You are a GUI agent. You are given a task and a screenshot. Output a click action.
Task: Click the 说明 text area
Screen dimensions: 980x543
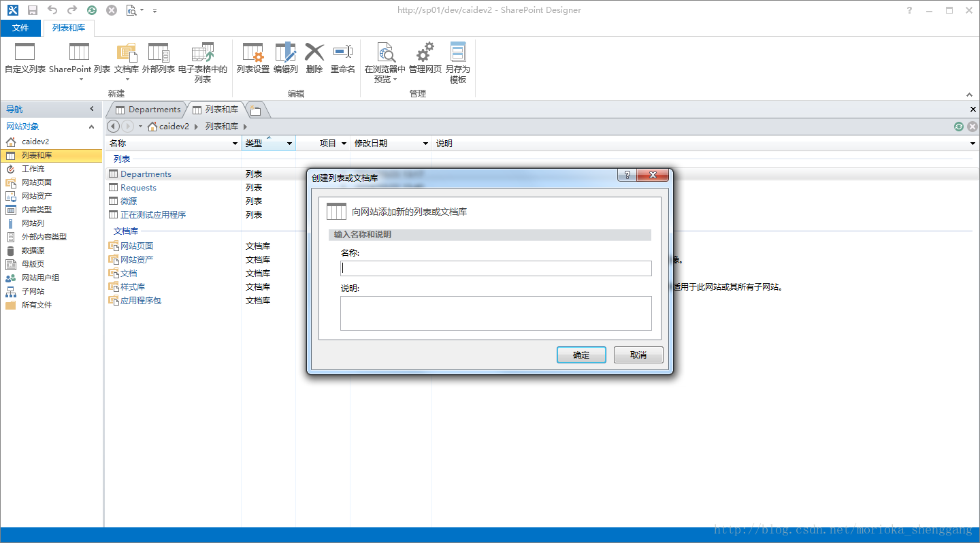[x=496, y=313]
